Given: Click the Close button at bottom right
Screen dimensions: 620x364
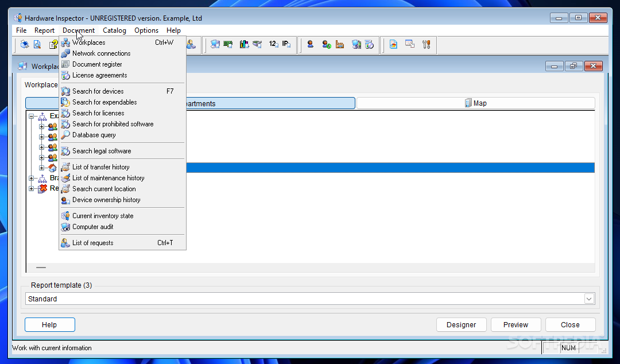Looking at the screenshot, I should (570, 324).
